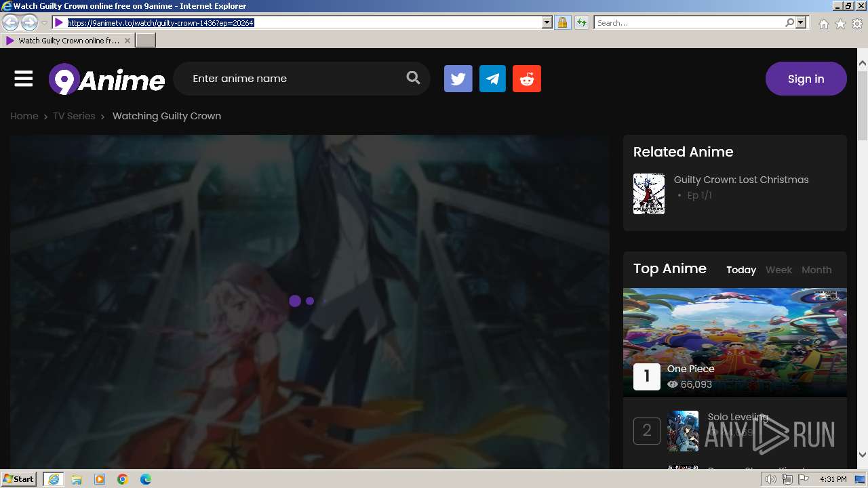Launch Chrome from the taskbar
The height and width of the screenshot is (488, 868).
[x=123, y=479]
